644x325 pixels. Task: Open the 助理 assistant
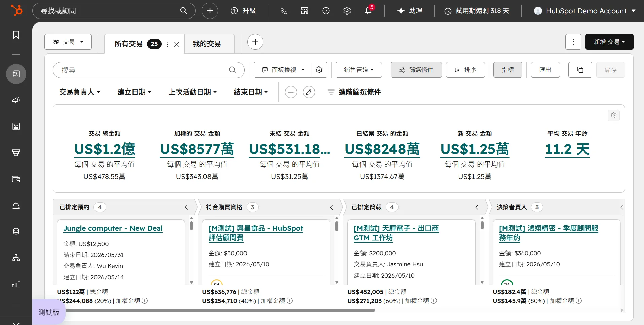(x=410, y=11)
